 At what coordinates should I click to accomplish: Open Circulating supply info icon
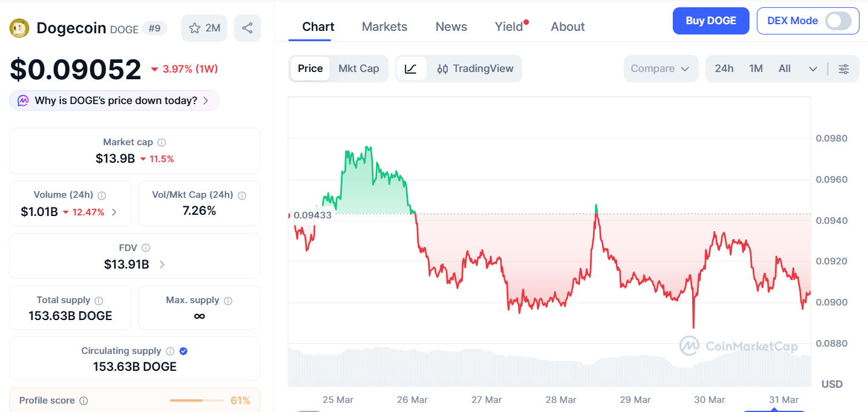tap(170, 351)
